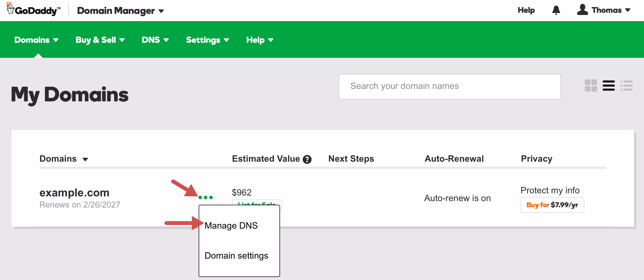Focus the Search your domain names field
Viewport: 644px width, 280px height.
coord(450,86)
